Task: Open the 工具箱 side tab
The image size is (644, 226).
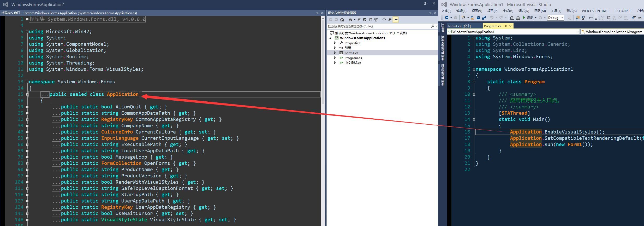Action: 443,28
